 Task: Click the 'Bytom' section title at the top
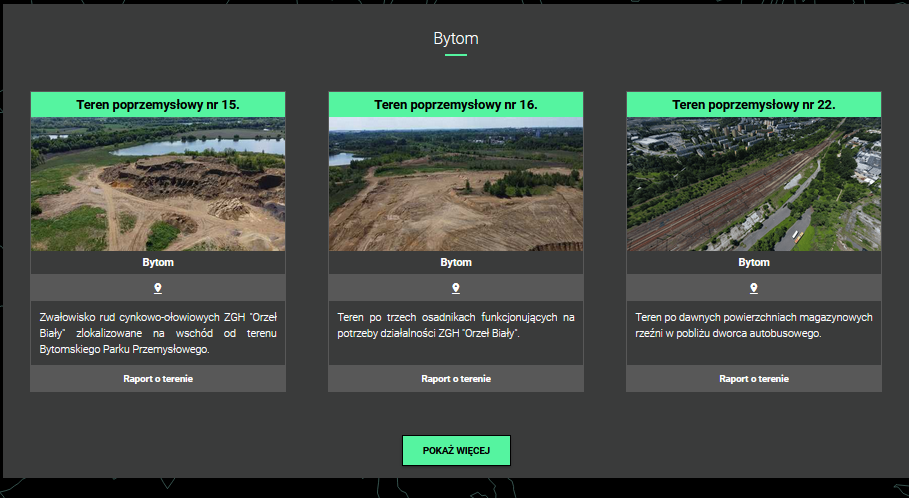click(456, 39)
